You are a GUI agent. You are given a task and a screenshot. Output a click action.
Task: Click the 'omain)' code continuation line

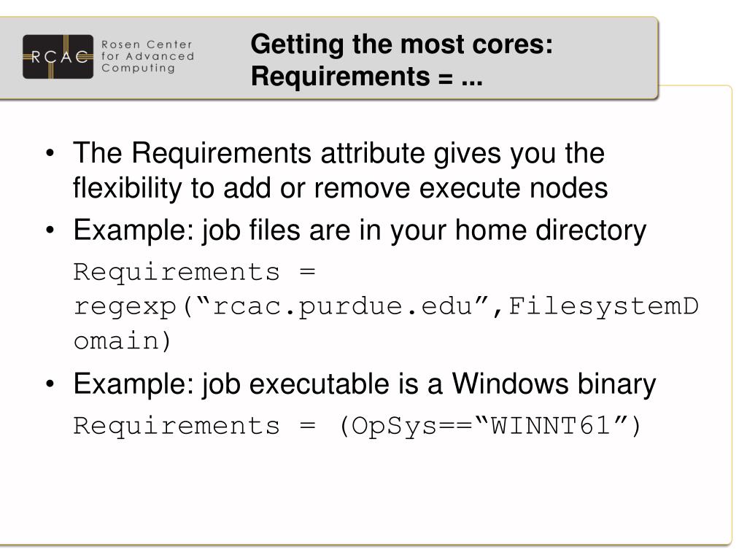(x=122, y=341)
